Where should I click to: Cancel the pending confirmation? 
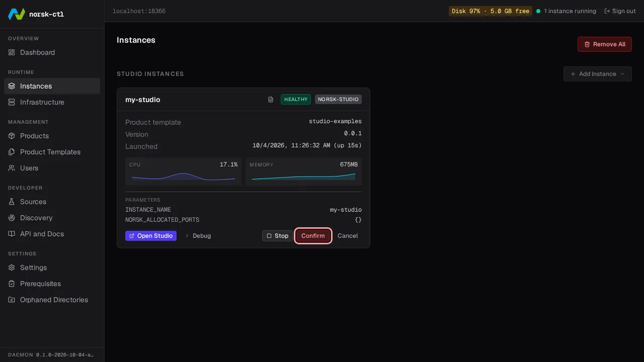click(348, 236)
